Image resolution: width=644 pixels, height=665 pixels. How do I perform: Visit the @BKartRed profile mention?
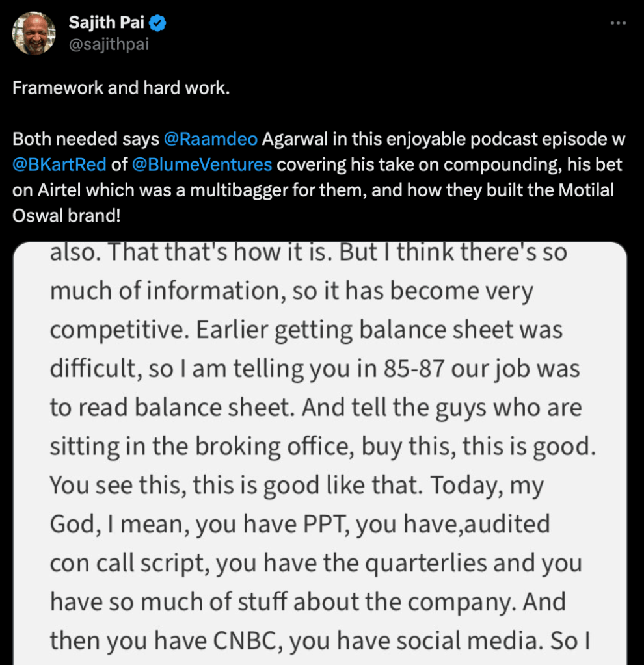tap(59, 164)
